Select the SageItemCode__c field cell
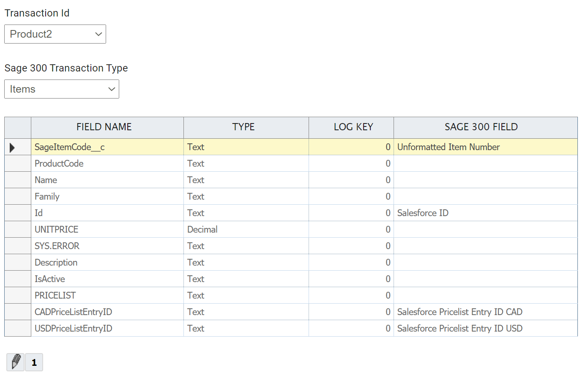This screenshot has width=588, height=384. coord(107,147)
